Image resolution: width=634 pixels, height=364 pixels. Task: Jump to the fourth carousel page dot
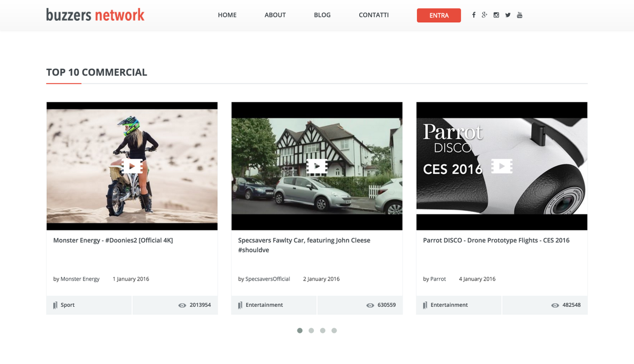(334, 331)
